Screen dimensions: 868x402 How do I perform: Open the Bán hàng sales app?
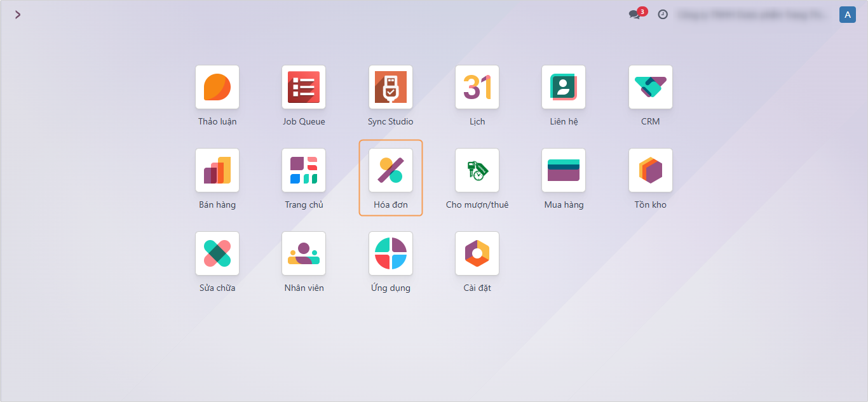217,170
